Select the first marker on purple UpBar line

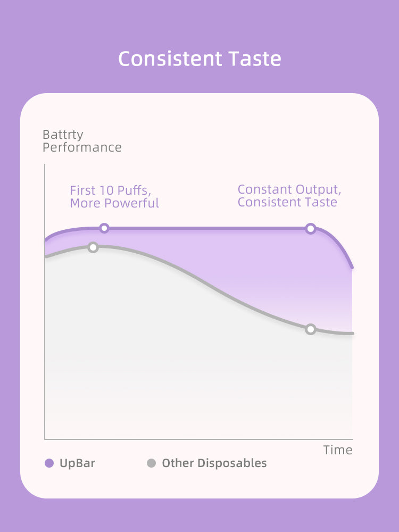pos(104,228)
